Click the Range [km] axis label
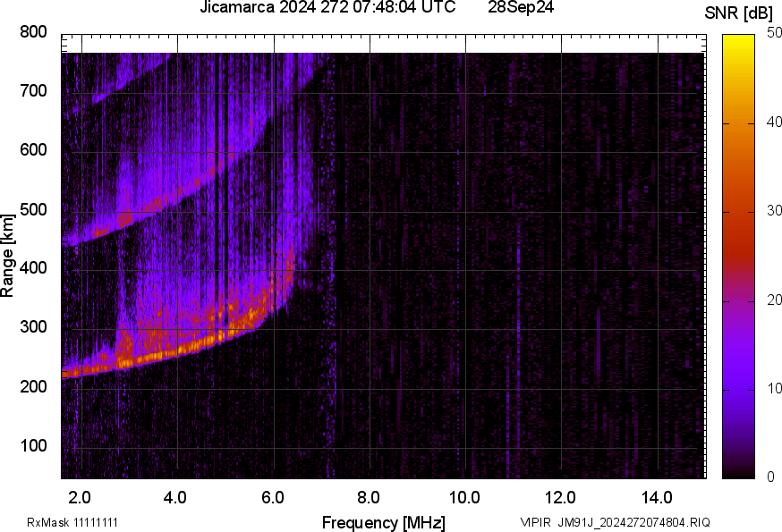The height and width of the screenshot is (532, 782). tap(8, 257)
